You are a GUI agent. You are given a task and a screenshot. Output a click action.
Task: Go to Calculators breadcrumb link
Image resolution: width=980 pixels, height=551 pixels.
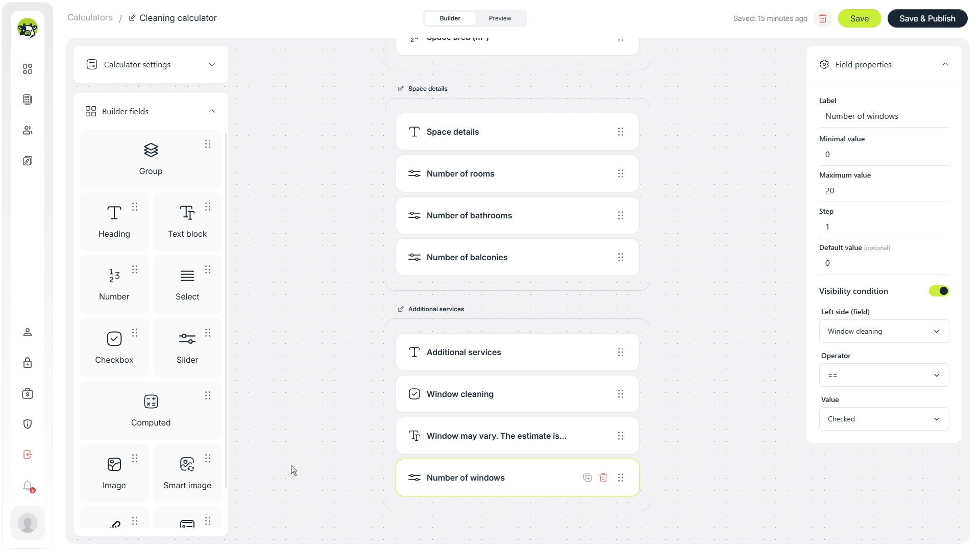90,18
